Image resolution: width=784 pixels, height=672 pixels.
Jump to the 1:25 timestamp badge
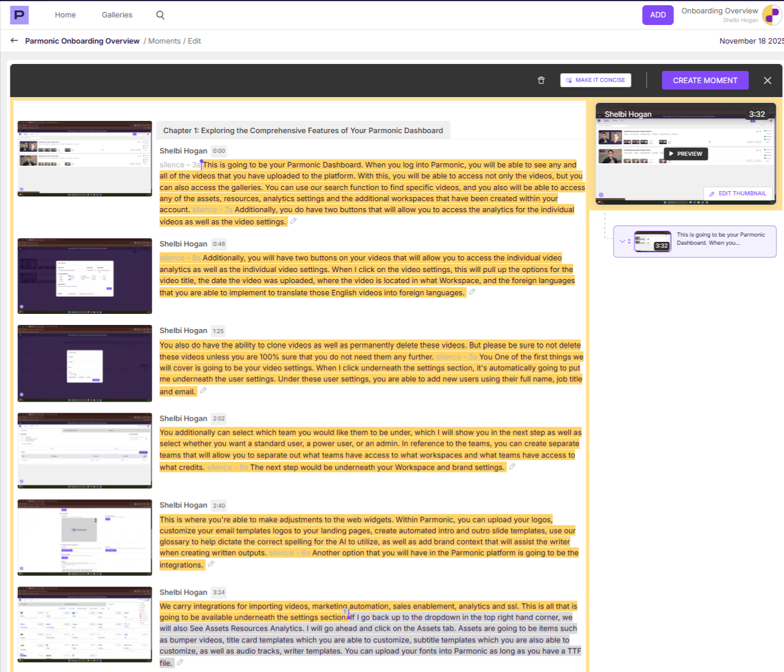pyautogui.click(x=218, y=331)
